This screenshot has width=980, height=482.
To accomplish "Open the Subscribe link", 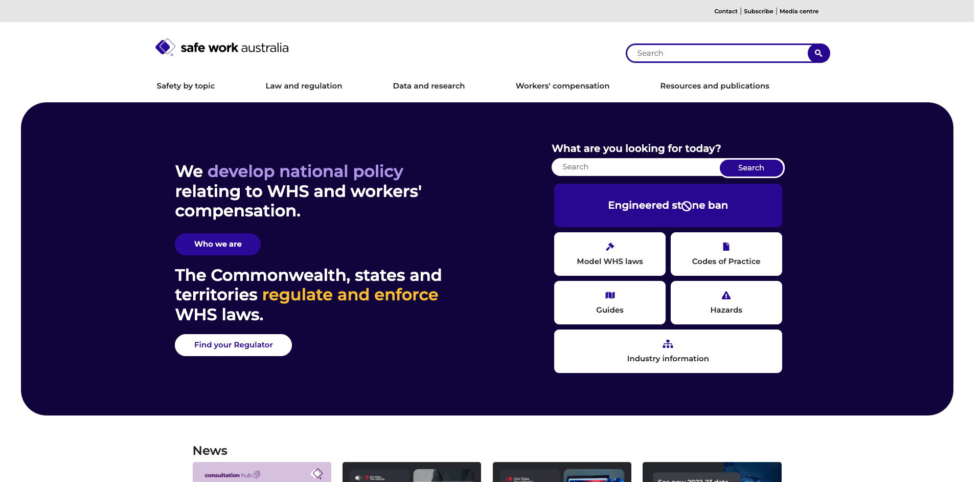I will [758, 11].
